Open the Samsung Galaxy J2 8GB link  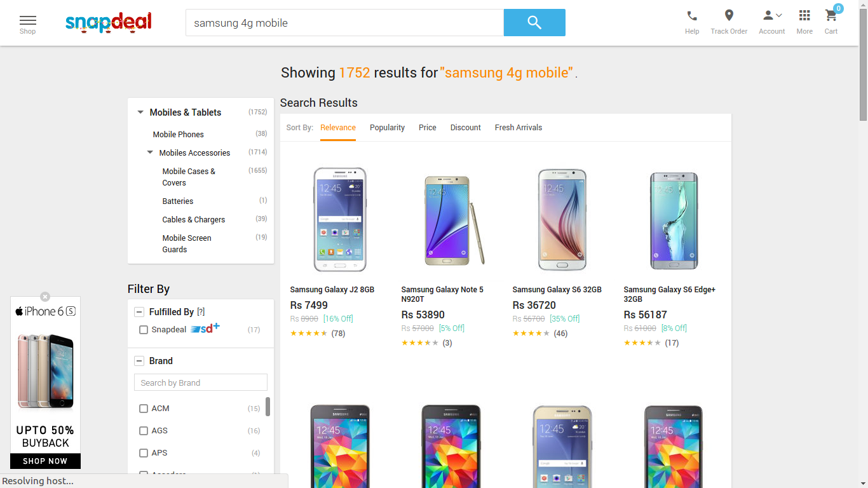332,290
